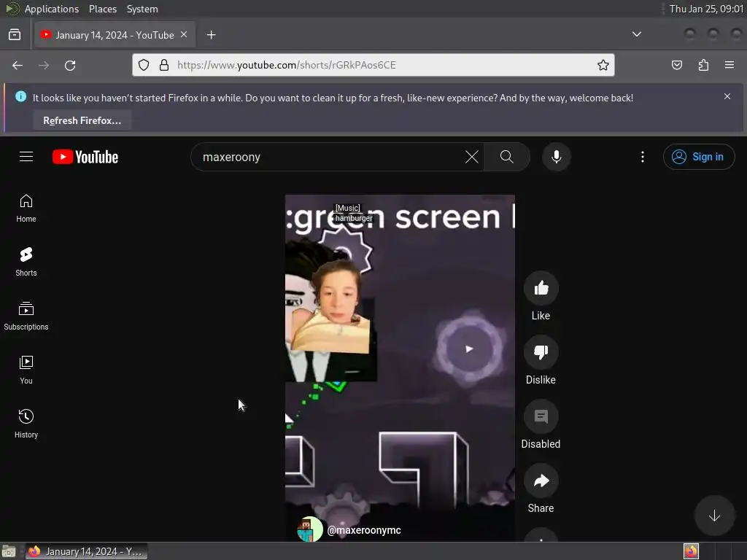This screenshot has height=560, width=747.
Task: Click the magnifier search button
Action: [507, 157]
